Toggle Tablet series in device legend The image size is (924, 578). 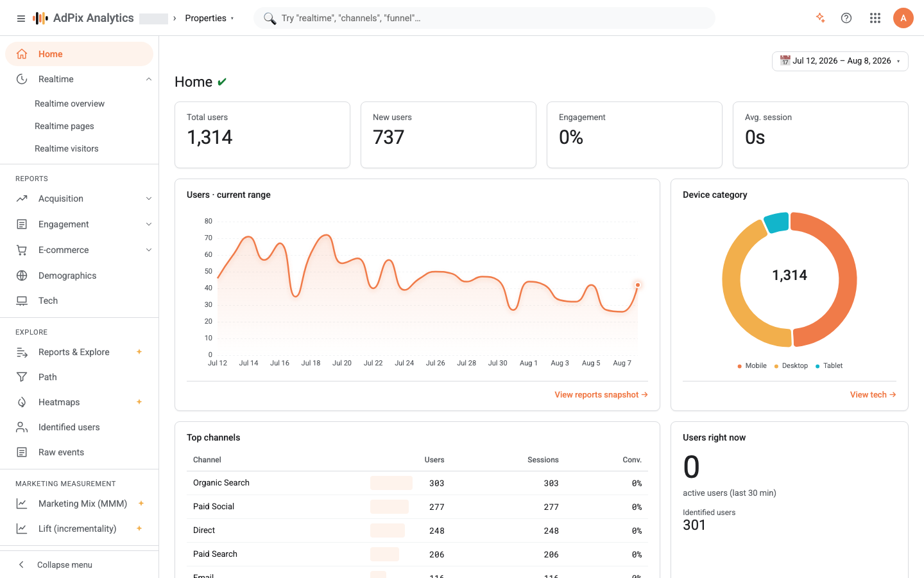pyautogui.click(x=829, y=365)
